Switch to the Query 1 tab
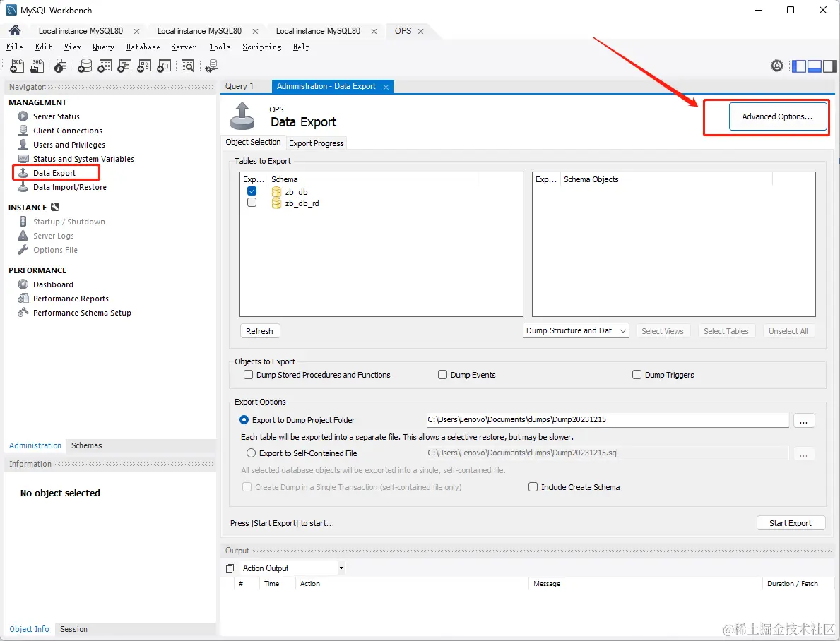Screen dimensions: 840x641 (x=239, y=86)
